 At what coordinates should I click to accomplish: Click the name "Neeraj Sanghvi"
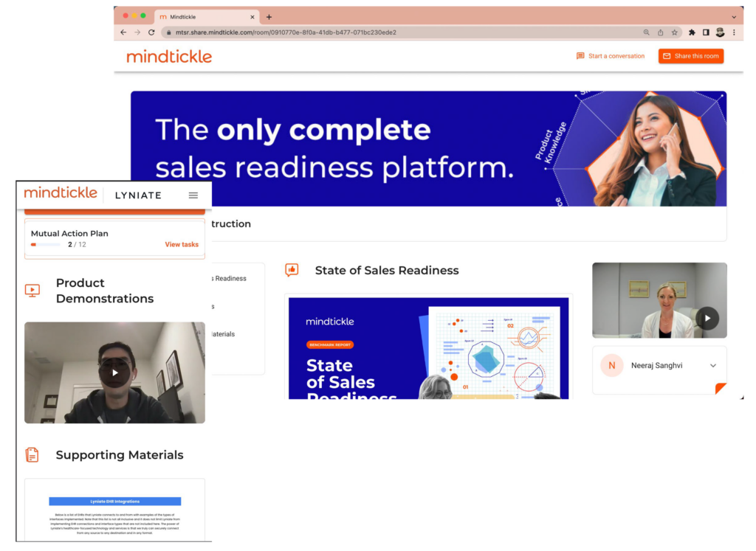pyautogui.click(x=656, y=366)
